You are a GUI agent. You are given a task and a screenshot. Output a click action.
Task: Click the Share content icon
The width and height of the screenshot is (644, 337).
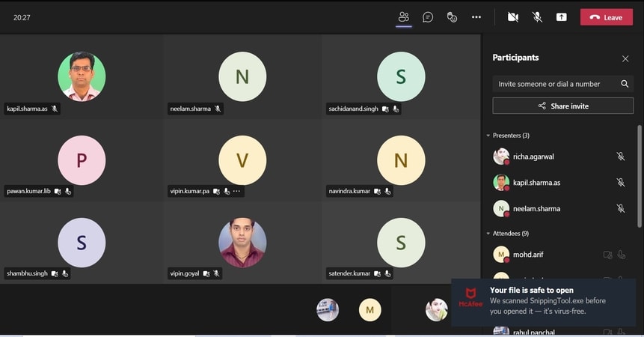[x=561, y=16]
